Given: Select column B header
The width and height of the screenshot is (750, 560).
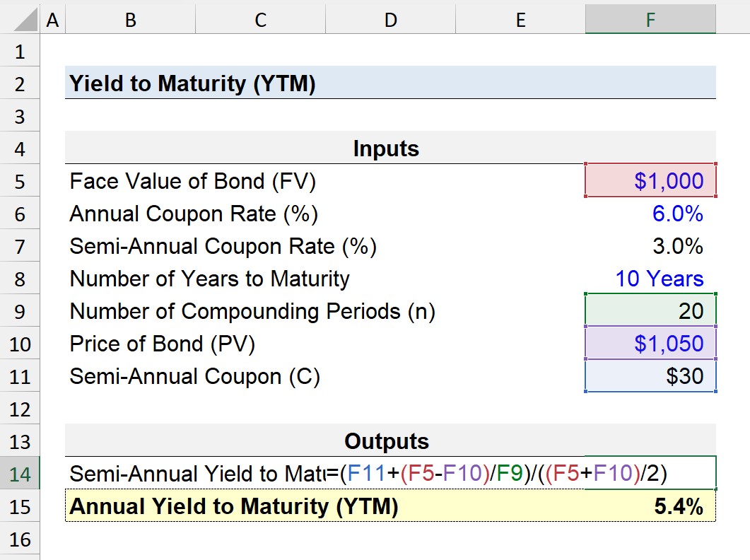Looking at the screenshot, I should [x=130, y=20].
